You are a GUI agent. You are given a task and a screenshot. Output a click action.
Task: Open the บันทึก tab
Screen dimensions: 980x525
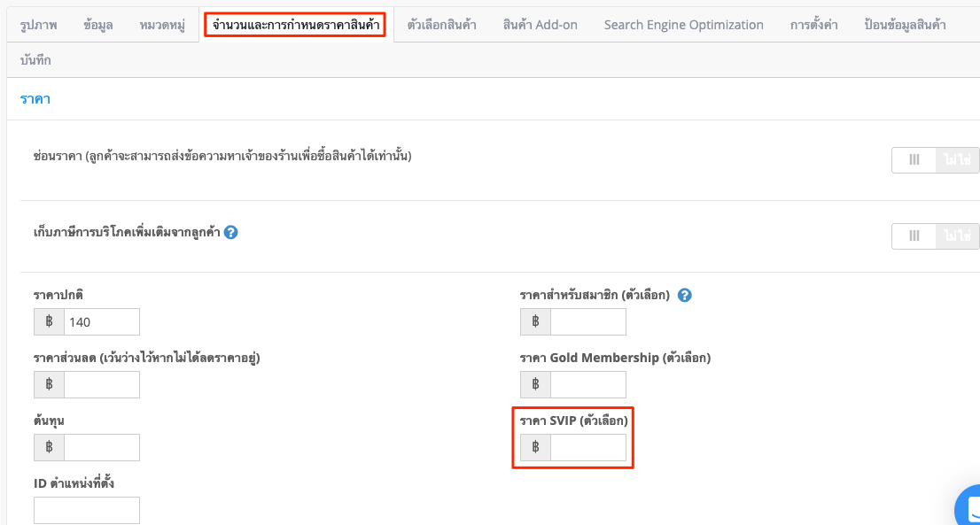[35, 60]
